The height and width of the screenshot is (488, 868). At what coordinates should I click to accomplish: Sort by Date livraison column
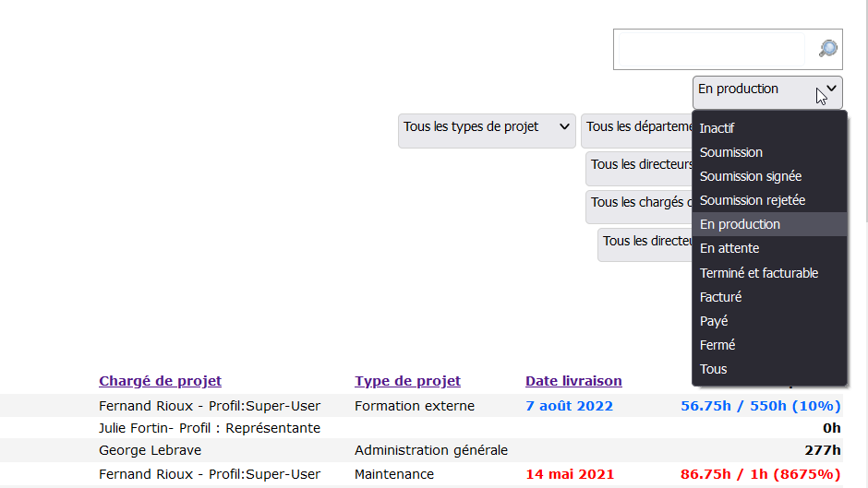click(x=573, y=381)
